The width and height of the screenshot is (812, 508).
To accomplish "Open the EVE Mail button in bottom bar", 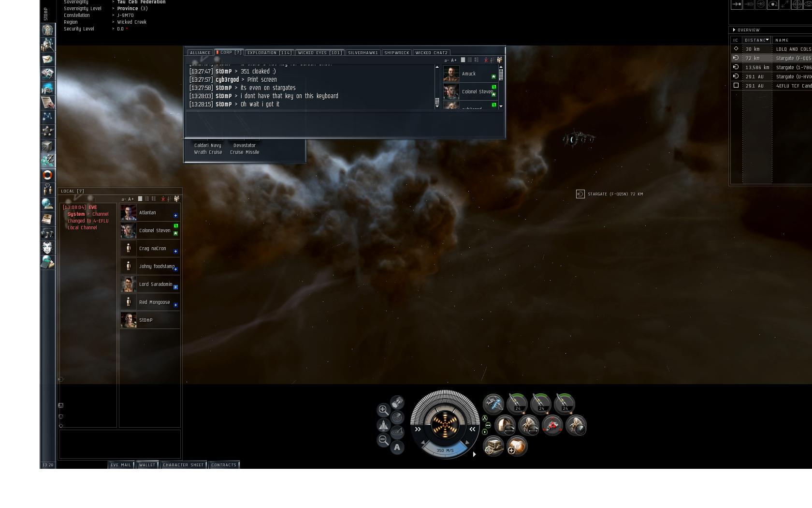I will click(x=121, y=465).
